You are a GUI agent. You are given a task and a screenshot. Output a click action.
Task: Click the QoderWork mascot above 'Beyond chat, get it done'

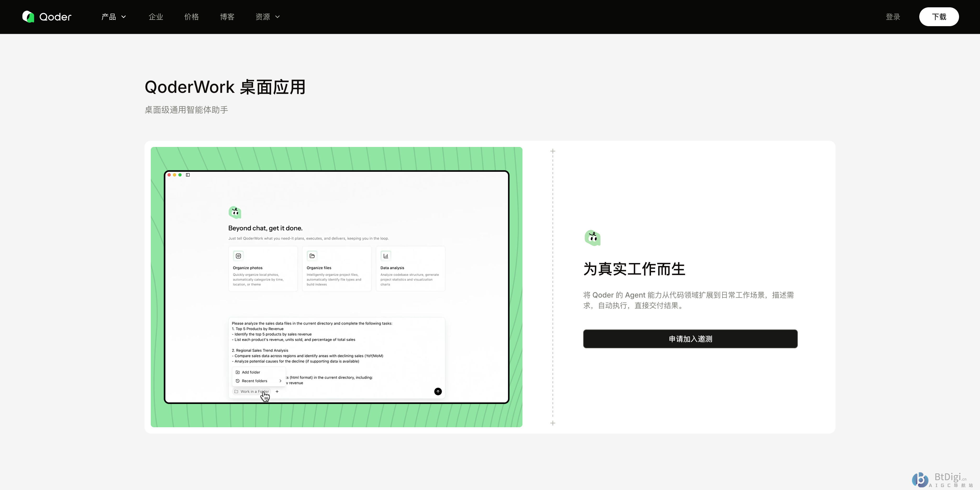[235, 213]
